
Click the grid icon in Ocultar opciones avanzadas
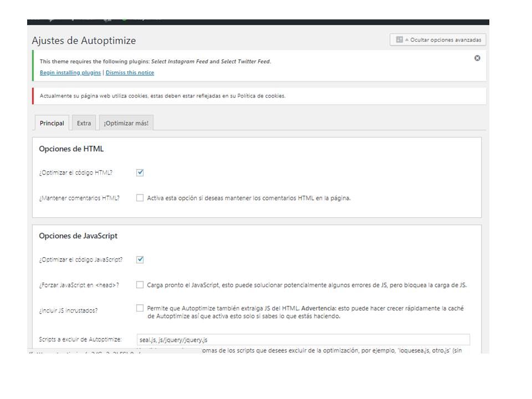[x=400, y=40]
